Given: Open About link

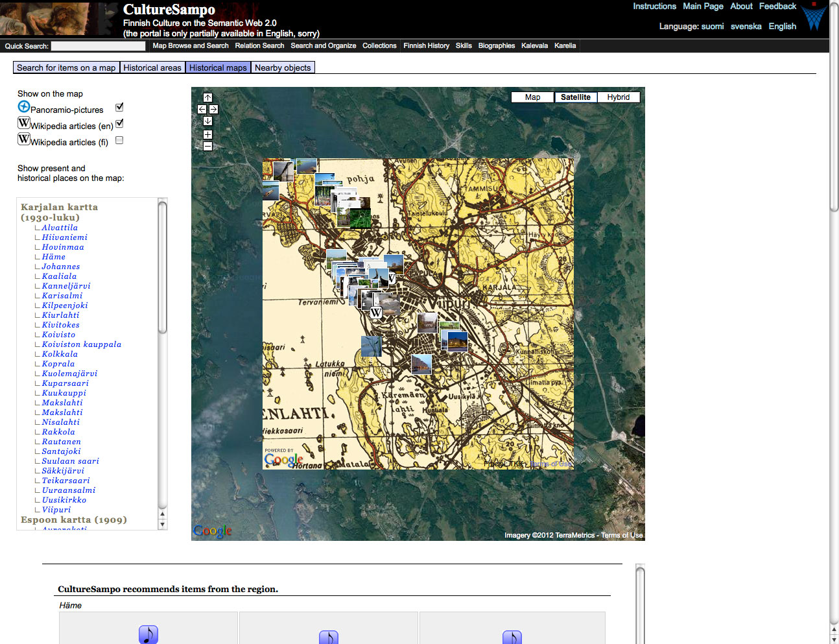Looking at the screenshot, I should [x=741, y=6].
